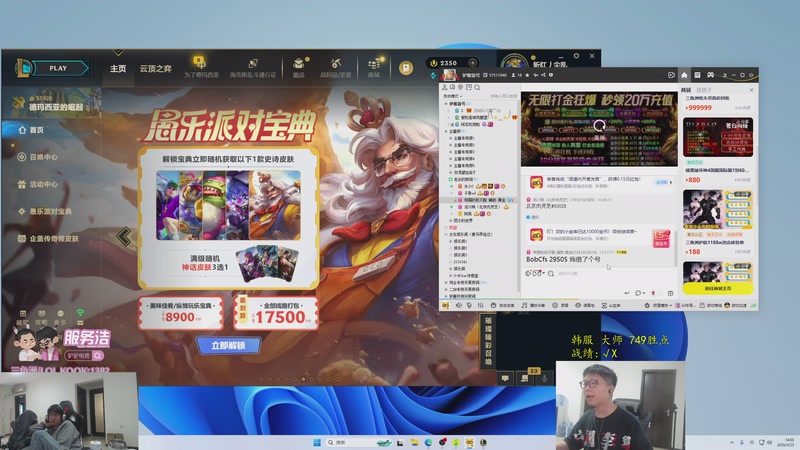Open the 藏品 collection icon
800x450 pixels.
tap(298, 67)
